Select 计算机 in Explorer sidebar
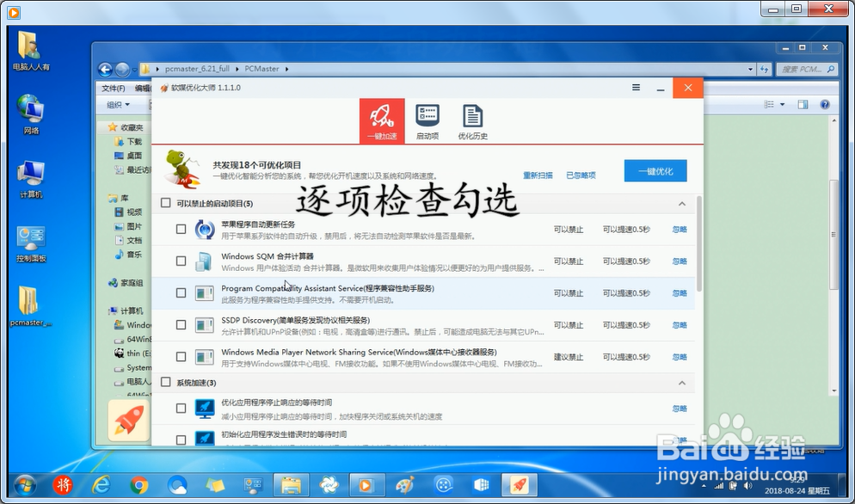 click(x=126, y=310)
